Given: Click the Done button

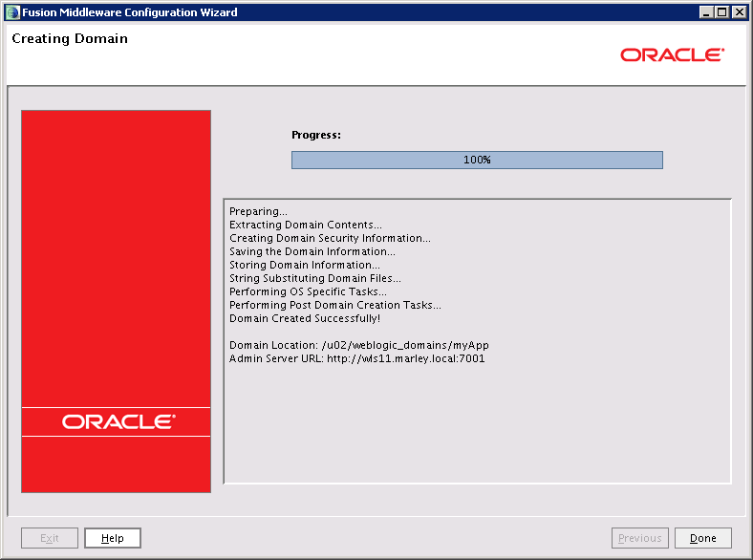Looking at the screenshot, I should pos(702,538).
